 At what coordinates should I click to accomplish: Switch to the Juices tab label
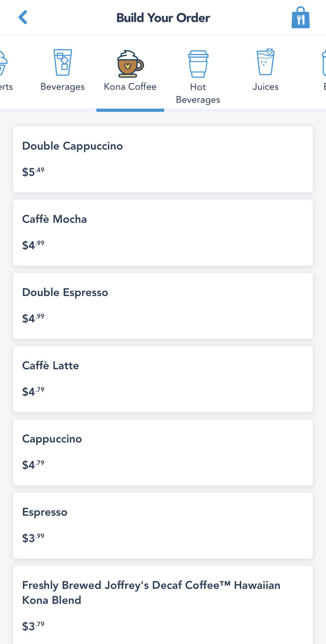point(265,87)
